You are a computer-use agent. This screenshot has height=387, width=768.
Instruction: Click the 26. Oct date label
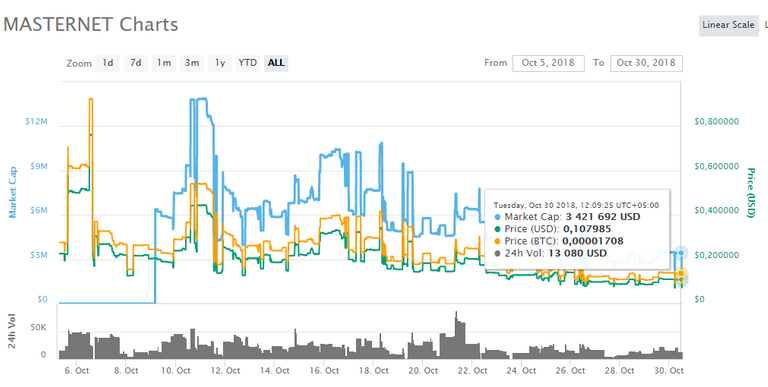[x=571, y=371]
